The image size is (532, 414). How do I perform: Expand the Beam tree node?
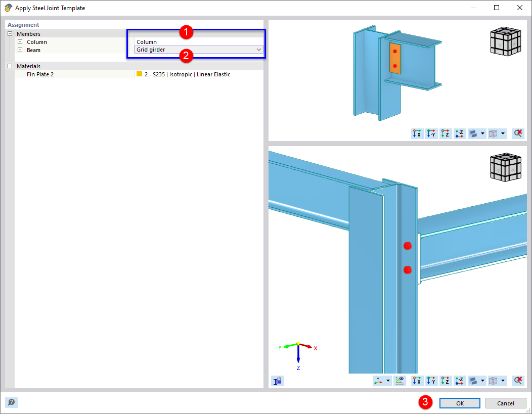coord(20,50)
